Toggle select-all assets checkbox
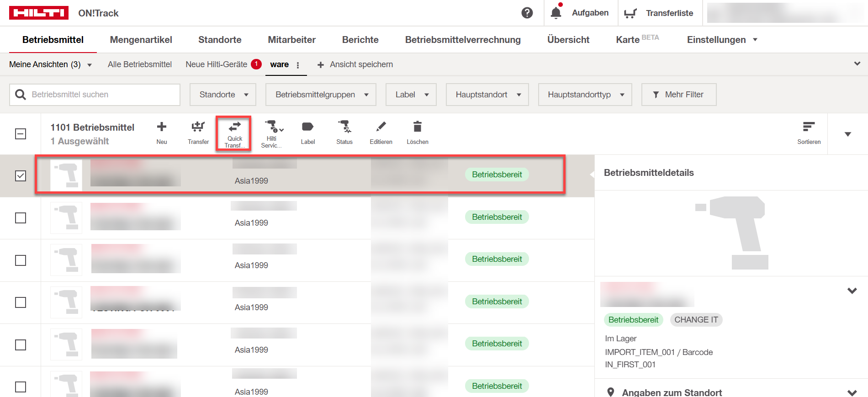This screenshot has width=868, height=397. pyautogui.click(x=21, y=134)
